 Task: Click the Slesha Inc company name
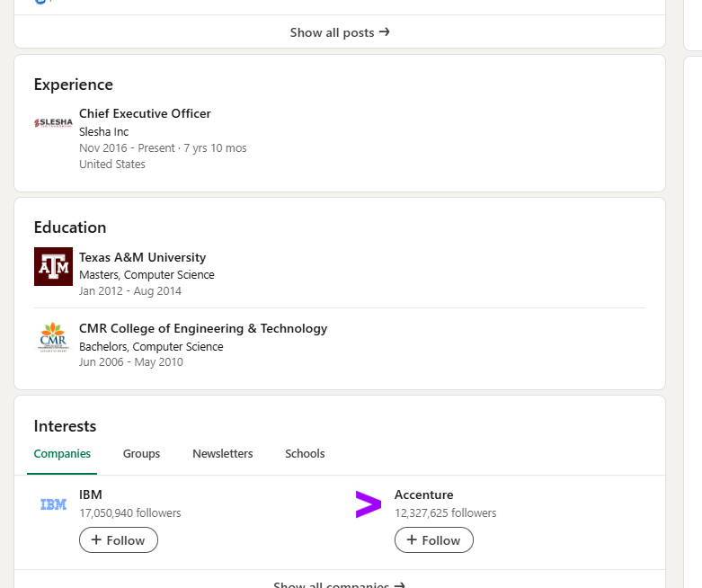[x=103, y=132]
